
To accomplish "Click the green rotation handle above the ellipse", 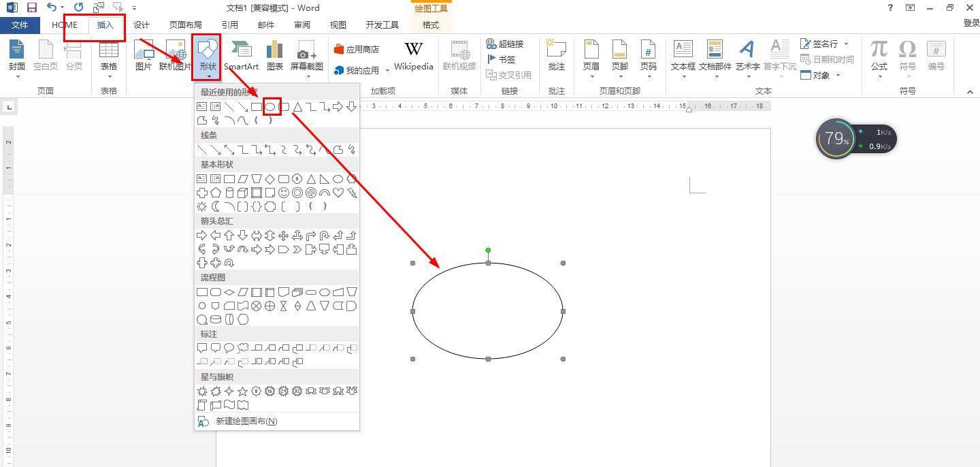I will coord(488,251).
